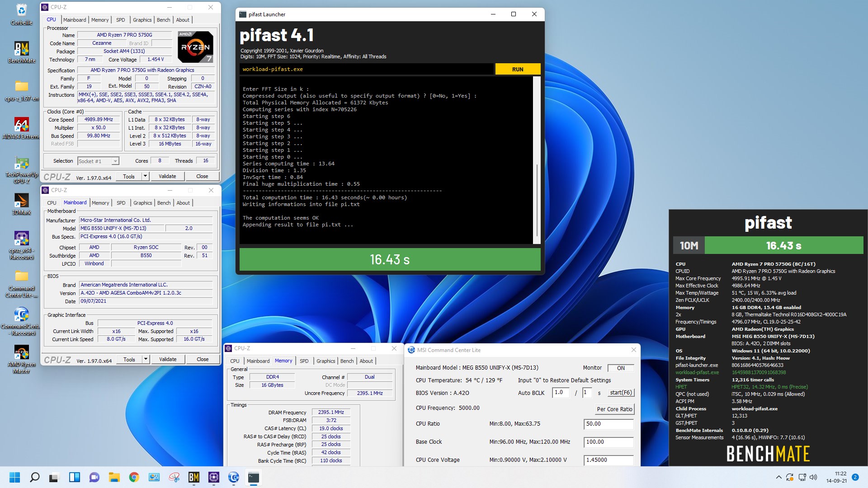Open the Command Center Lite folder icon
Viewport: 868px width, 488px height.
coord(21,283)
